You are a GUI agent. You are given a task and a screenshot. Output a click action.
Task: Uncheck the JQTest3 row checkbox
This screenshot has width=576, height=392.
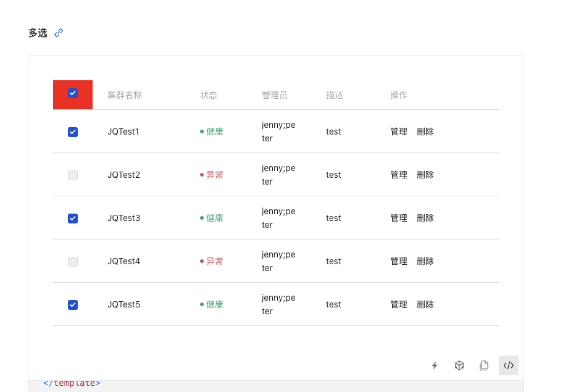tap(72, 218)
